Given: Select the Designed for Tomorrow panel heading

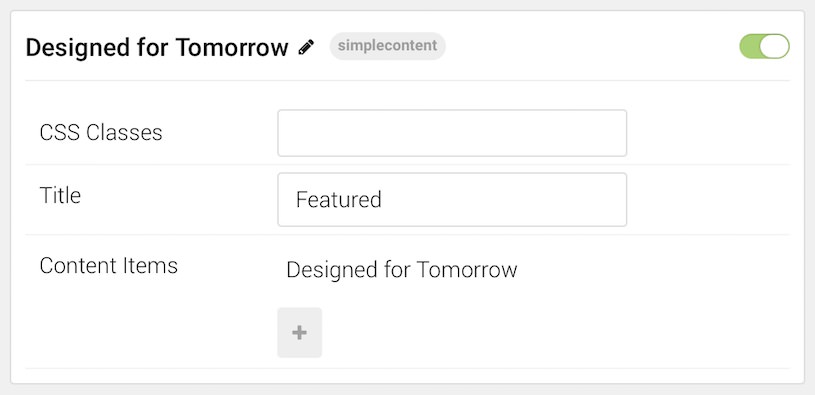Looking at the screenshot, I should [x=157, y=47].
